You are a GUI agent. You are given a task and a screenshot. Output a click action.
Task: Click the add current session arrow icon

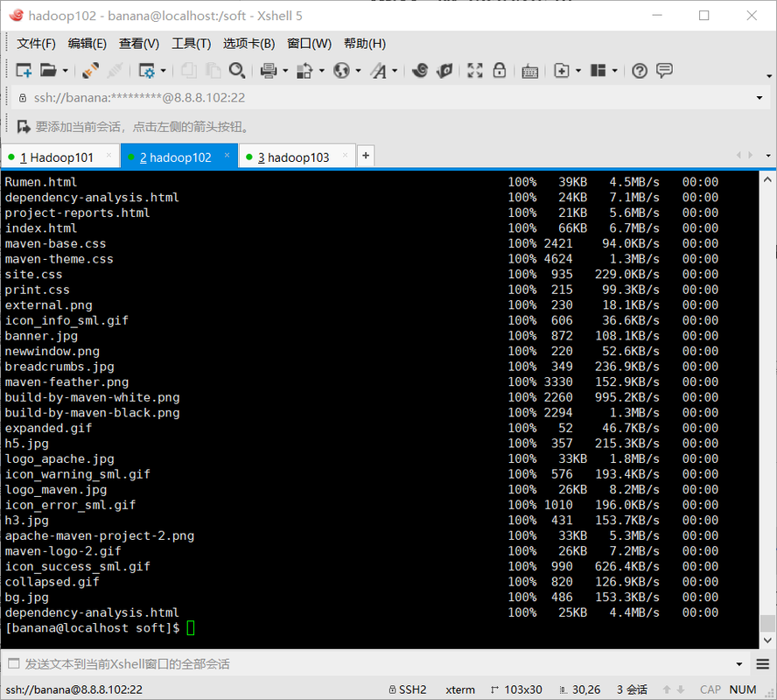(24, 127)
